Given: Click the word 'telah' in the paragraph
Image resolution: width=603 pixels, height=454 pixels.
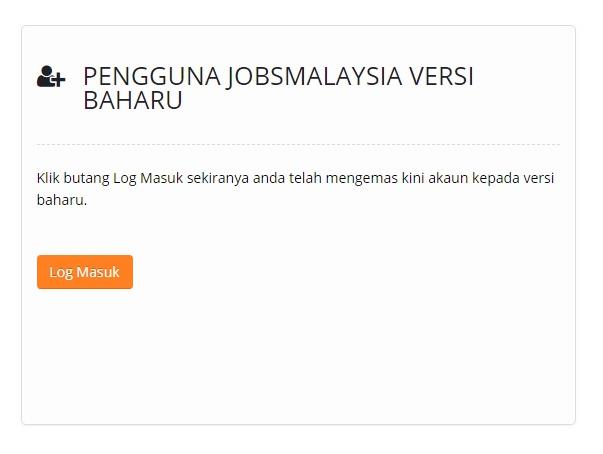Looking at the screenshot, I should tap(305, 178).
